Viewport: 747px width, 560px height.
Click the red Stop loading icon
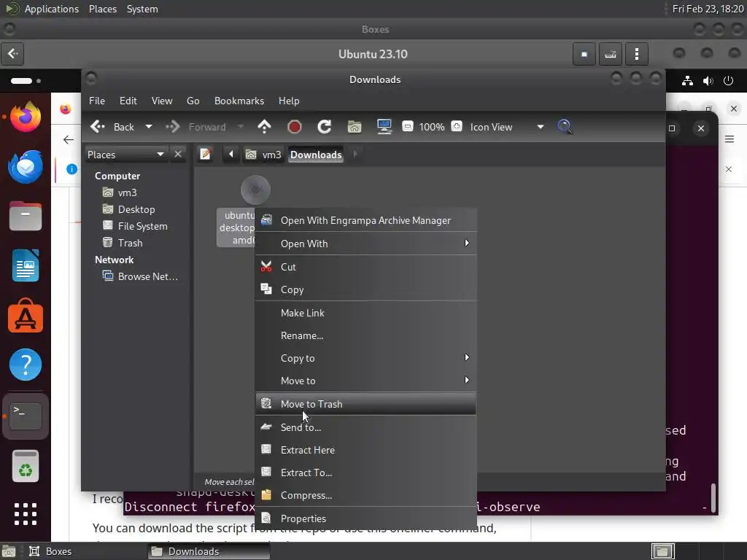(x=295, y=127)
